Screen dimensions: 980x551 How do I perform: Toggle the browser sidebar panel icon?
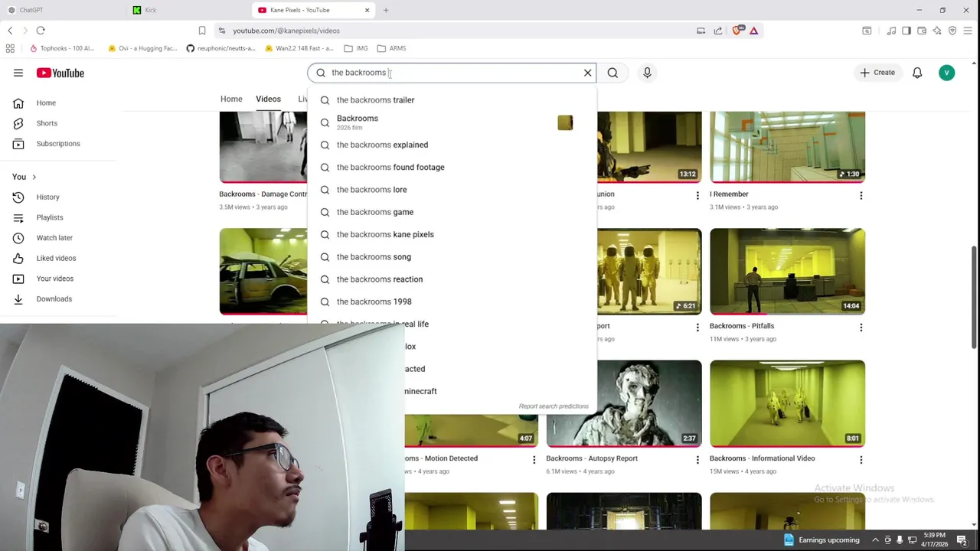[x=906, y=31]
